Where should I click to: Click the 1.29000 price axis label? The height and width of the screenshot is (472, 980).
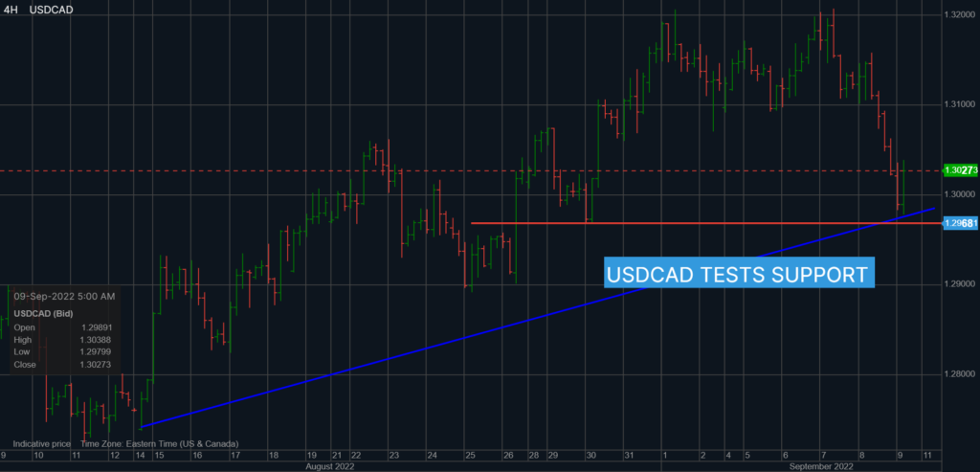pos(959,284)
